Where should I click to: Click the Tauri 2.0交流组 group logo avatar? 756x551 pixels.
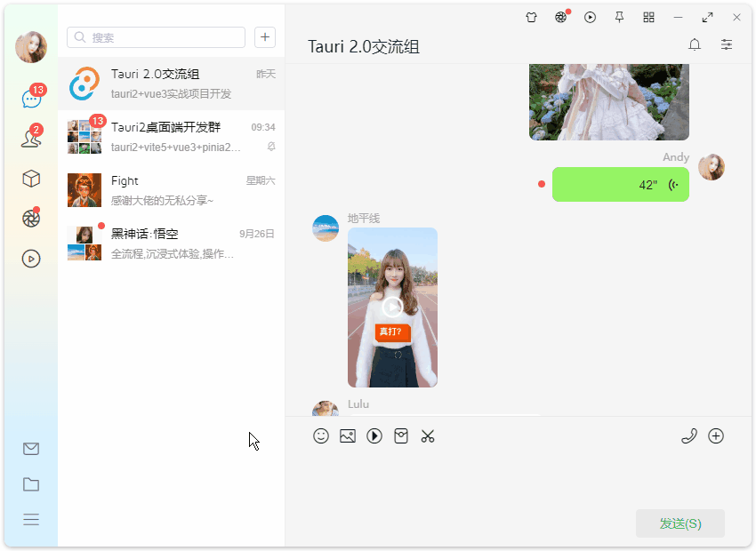[x=84, y=84]
